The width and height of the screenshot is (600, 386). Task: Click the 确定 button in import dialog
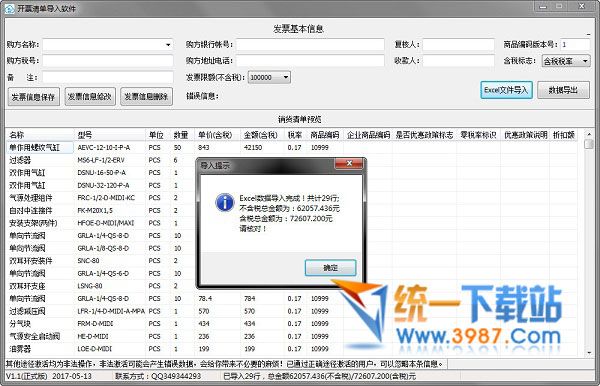point(331,268)
